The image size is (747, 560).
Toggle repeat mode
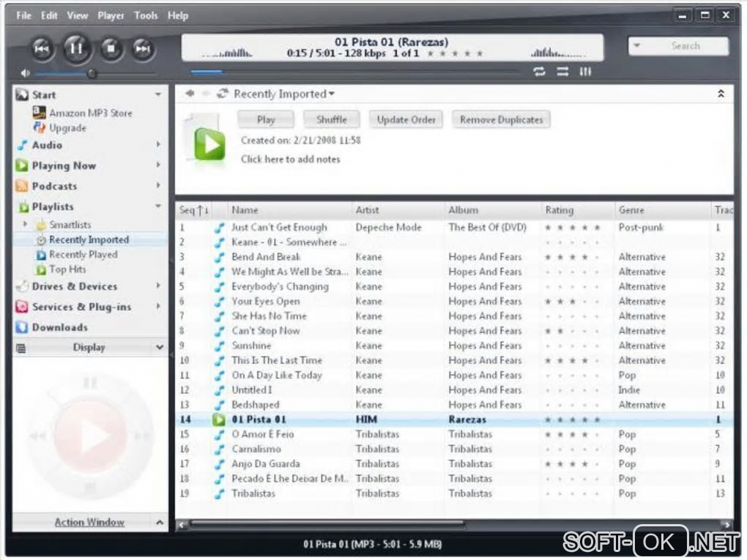pos(539,72)
